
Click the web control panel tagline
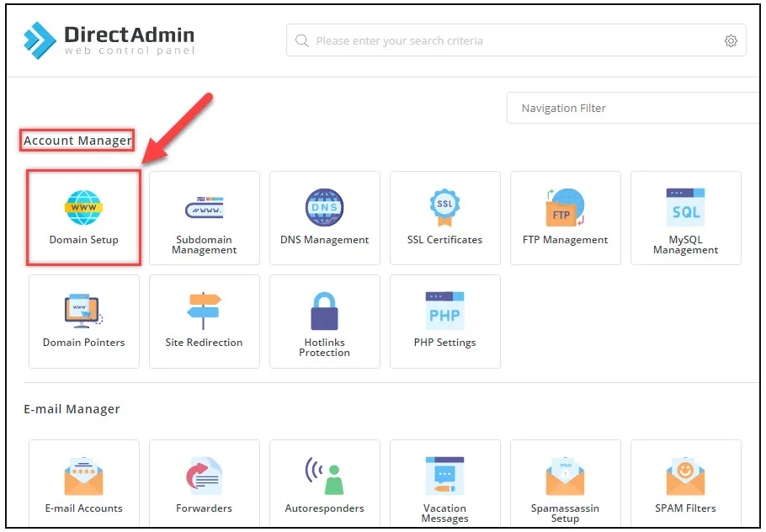130,51
